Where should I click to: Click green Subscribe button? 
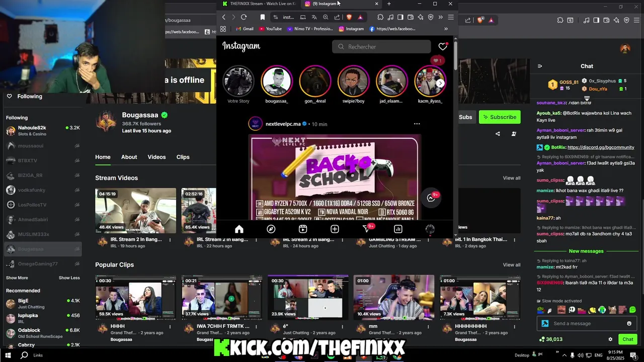(500, 117)
